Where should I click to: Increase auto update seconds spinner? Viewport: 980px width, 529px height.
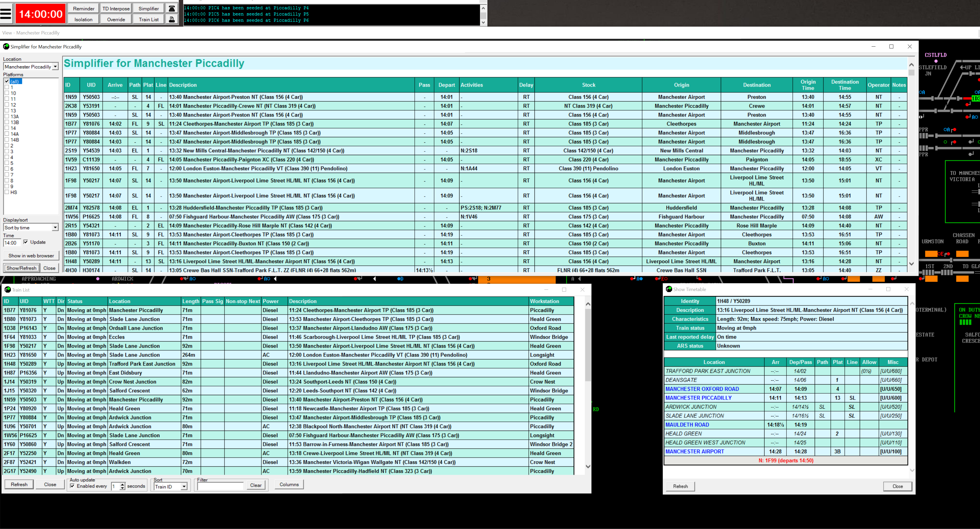122,484
